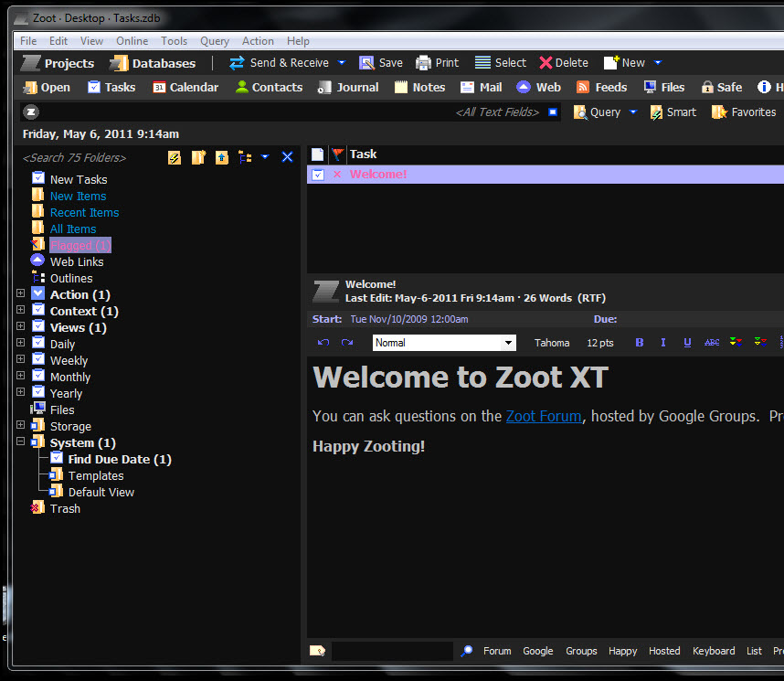Viewport: 784px width, 681px height.
Task: Open the Edit menu
Action: click(58, 41)
